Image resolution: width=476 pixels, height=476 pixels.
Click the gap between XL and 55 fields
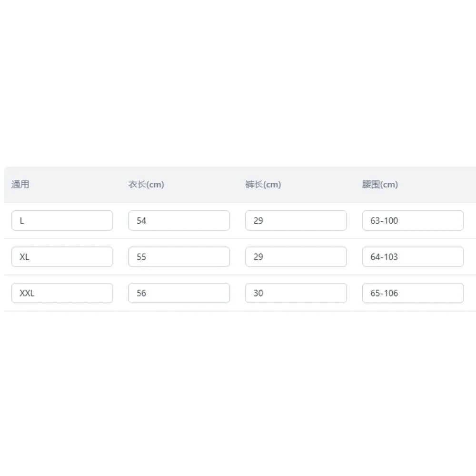[x=121, y=257]
